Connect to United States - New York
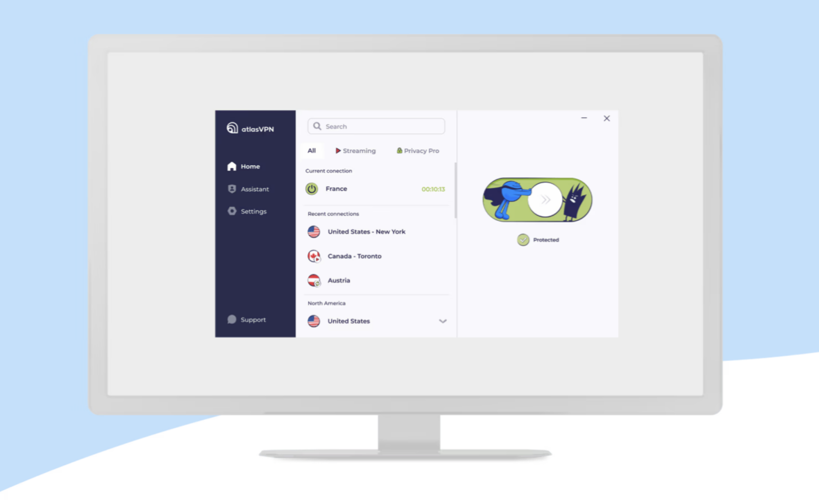The height and width of the screenshot is (504, 819). [x=367, y=231]
